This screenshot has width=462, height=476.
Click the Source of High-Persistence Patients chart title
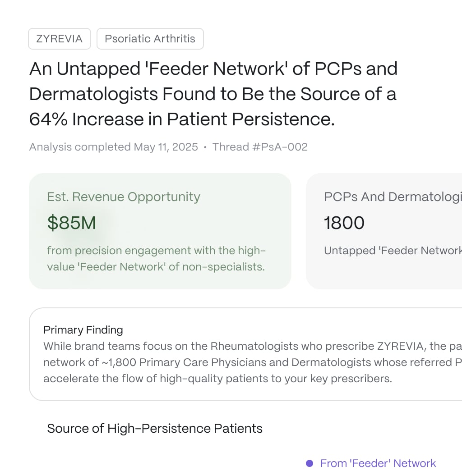pos(155,429)
